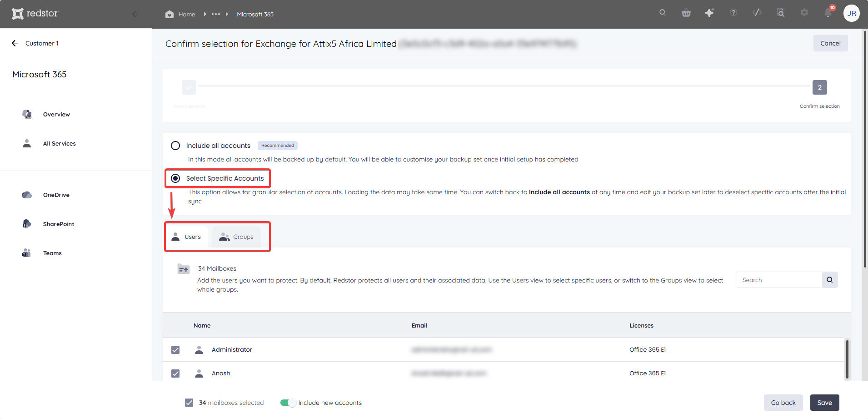Open the settings gear icon
868x419 pixels.
[804, 13]
